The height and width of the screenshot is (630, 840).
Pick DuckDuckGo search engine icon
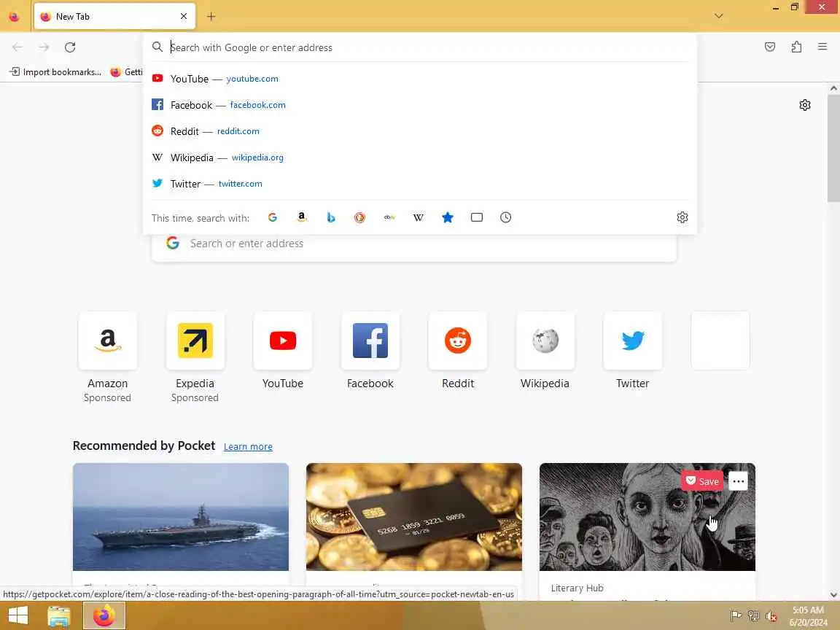359,217
